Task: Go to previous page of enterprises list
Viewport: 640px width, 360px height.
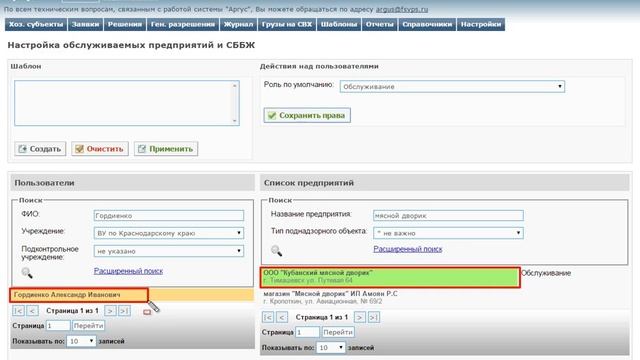Action: tap(282, 317)
